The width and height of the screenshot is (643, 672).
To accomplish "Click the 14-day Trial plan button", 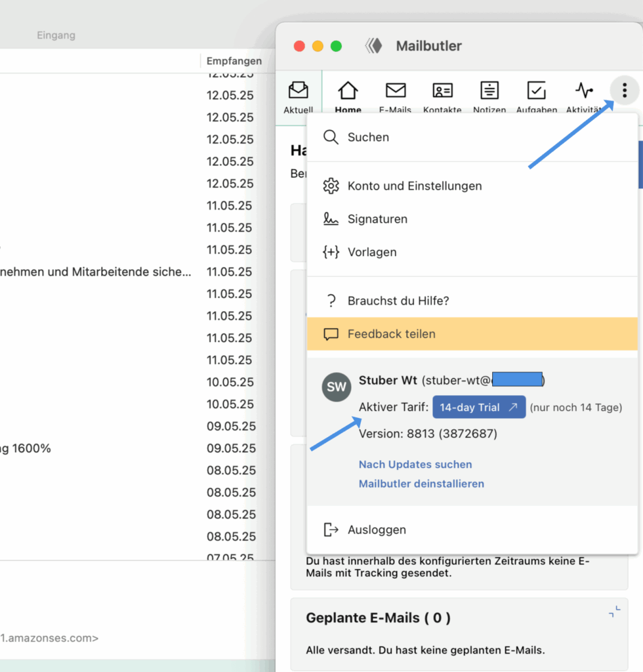I will click(x=479, y=407).
